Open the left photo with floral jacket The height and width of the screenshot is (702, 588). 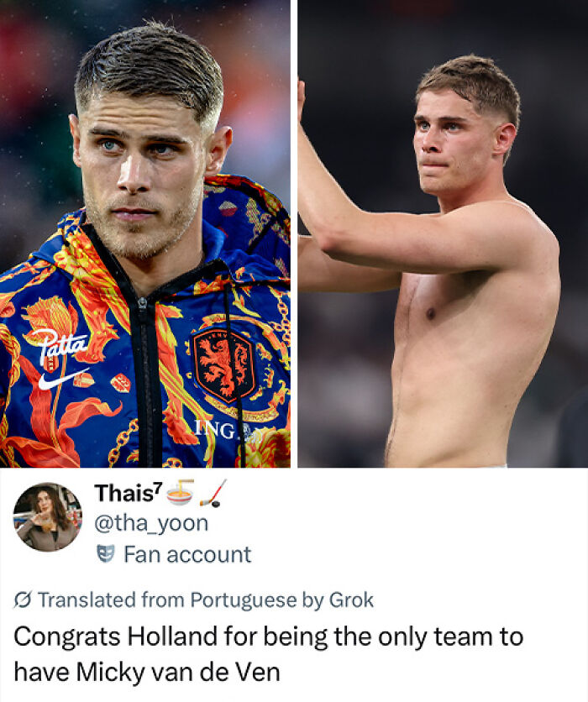tap(145, 233)
